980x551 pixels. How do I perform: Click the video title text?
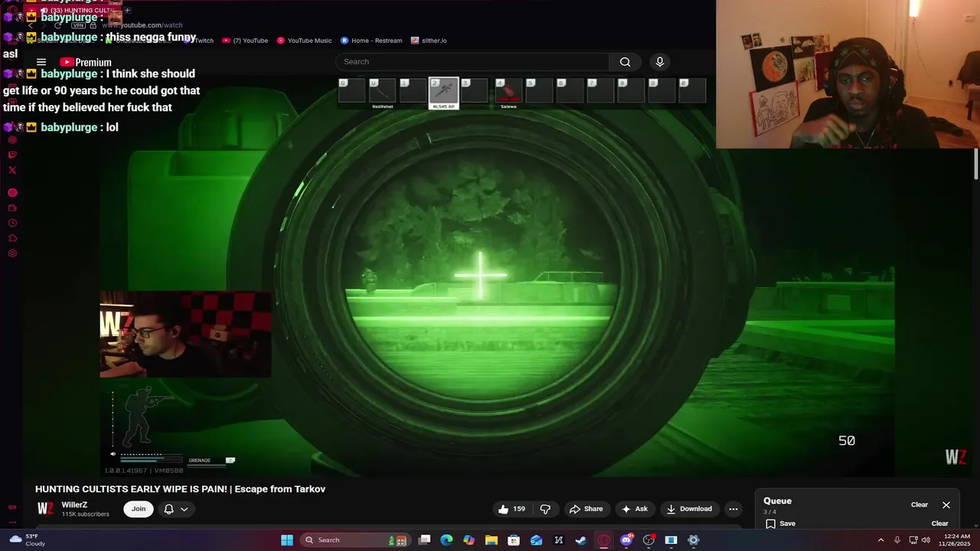pyautogui.click(x=180, y=489)
